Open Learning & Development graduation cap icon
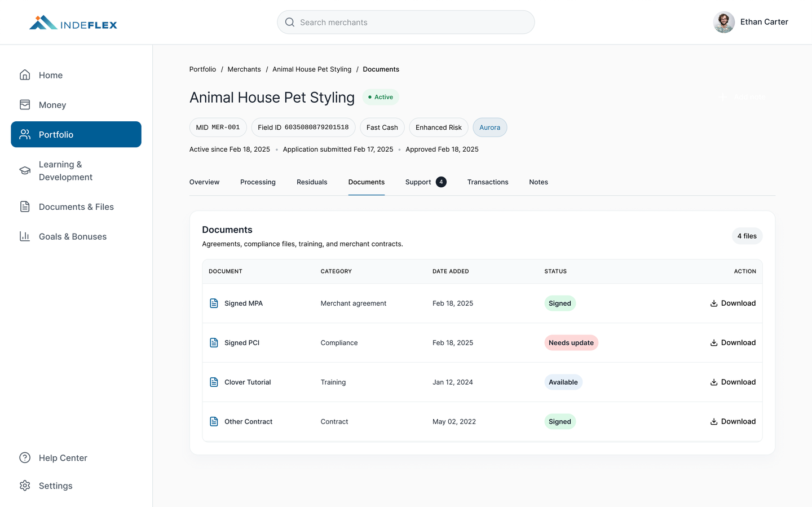Image resolution: width=812 pixels, height=507 pixels. pyautogui.click(x=25, y=170)
